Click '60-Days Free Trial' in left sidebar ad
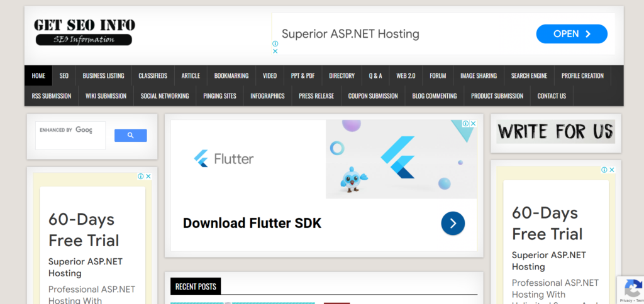644x304 pixels. pyautogui.click(x=84, y=230)
